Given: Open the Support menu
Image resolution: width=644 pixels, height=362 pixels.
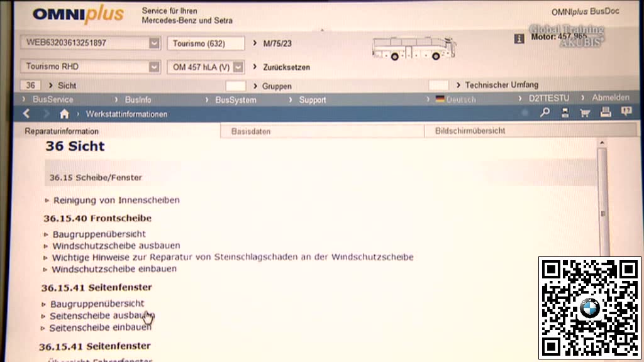Looking at the screenshot, I should (313, 100).
